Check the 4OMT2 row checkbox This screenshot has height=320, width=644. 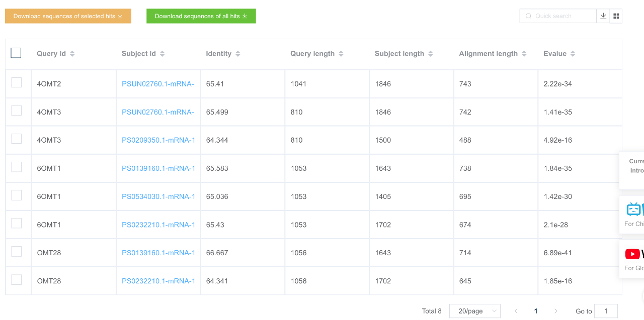[x=17, y=82]
